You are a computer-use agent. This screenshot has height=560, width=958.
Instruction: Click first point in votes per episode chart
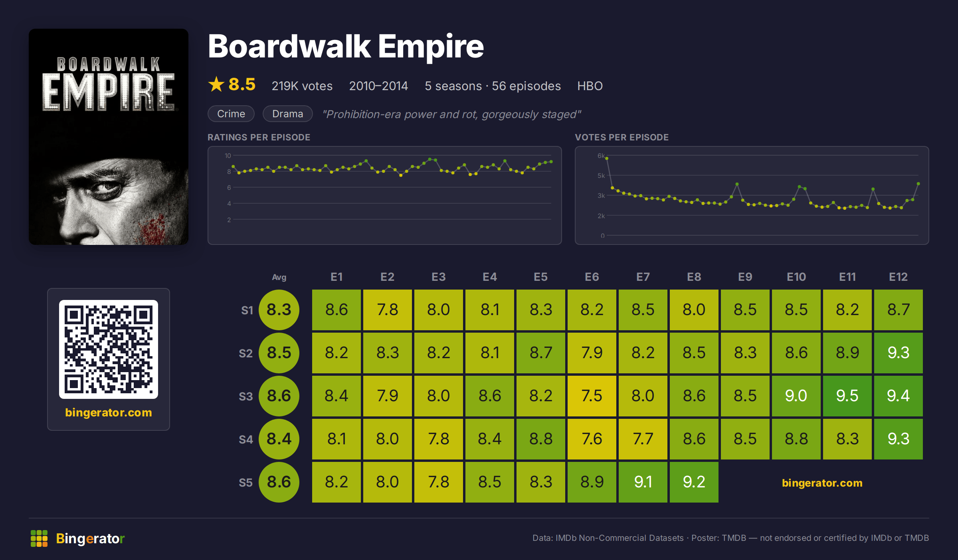pos(607,158)
